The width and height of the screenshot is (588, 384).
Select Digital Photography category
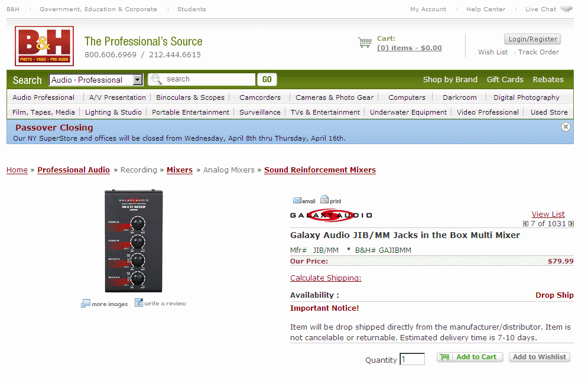click(x=527, y=97)
